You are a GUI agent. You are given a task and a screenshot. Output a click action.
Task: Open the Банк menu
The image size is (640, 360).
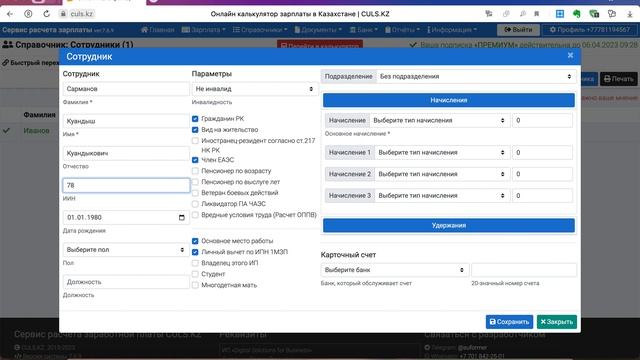pos(364,30)
